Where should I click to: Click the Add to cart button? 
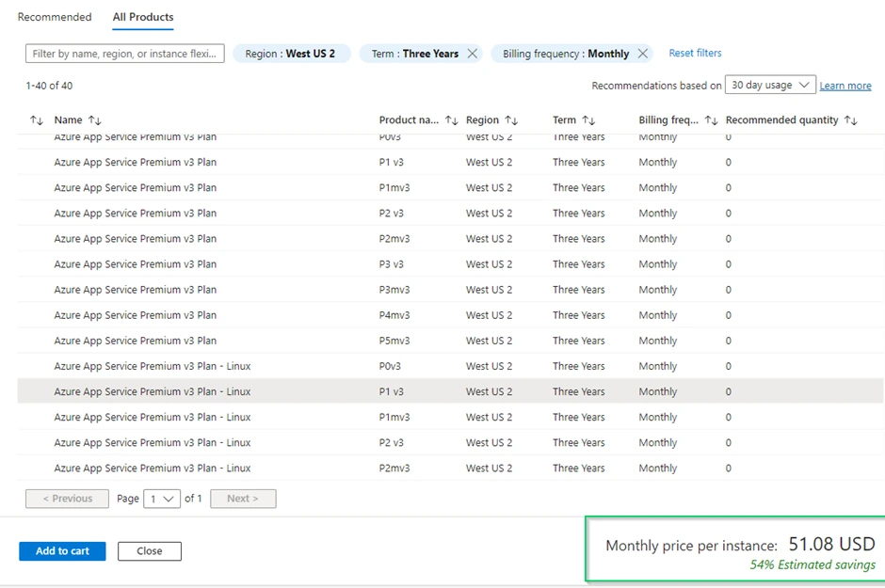62,551
